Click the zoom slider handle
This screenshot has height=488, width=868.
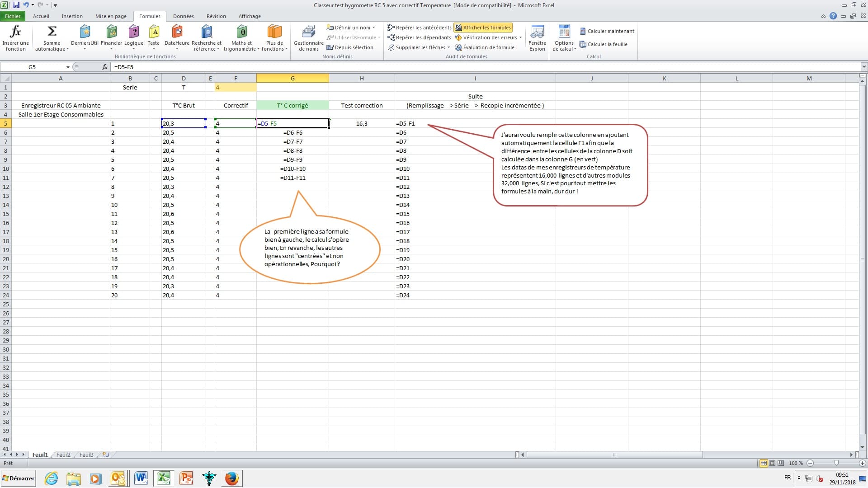pos(836,463)
